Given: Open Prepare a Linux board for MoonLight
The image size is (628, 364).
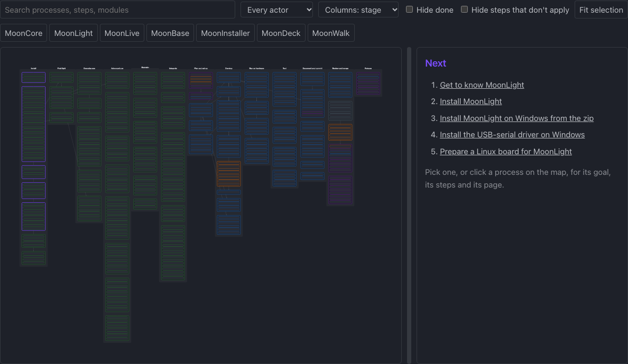Looking at the screenshot, I should [x=506, y=152].
